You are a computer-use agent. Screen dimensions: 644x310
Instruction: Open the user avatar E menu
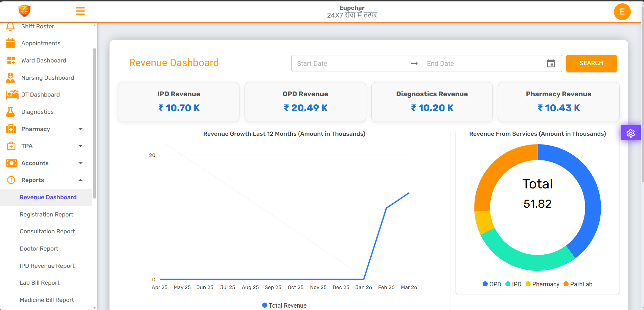click(622, 12)
